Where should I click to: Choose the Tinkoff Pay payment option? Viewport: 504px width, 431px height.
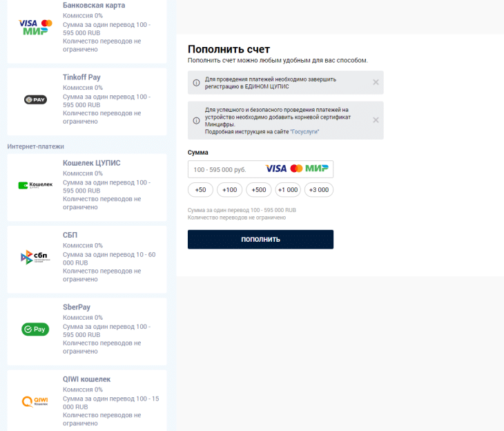[81, 77]
